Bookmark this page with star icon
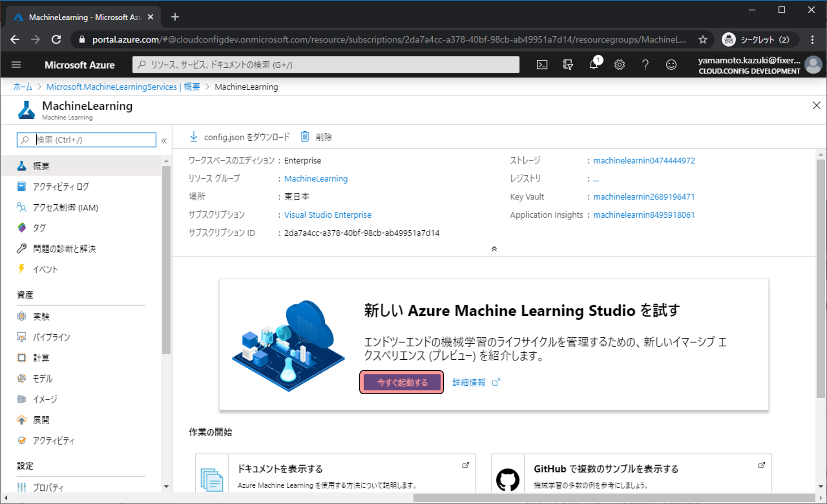The width and height of the screenshot is (827, 504). point(702,40)
